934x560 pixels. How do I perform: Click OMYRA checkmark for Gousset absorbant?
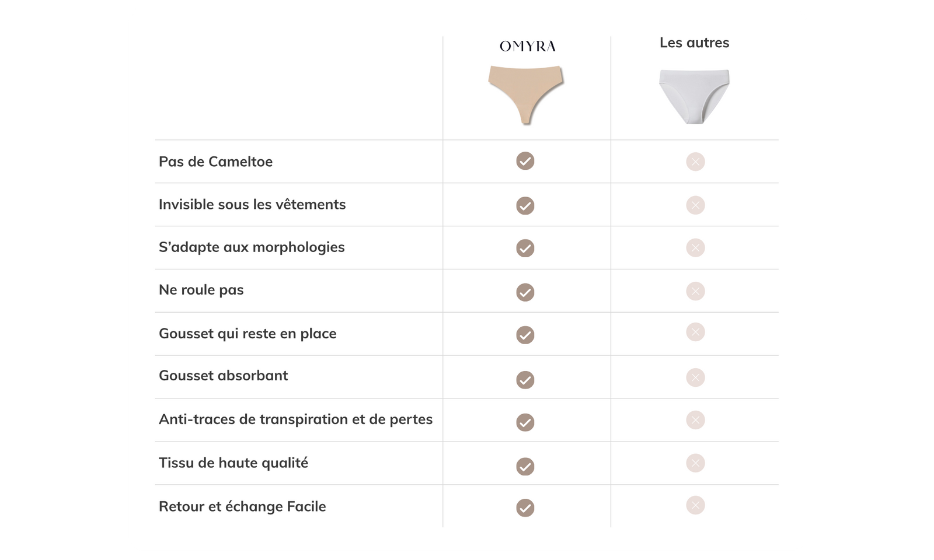525,380
